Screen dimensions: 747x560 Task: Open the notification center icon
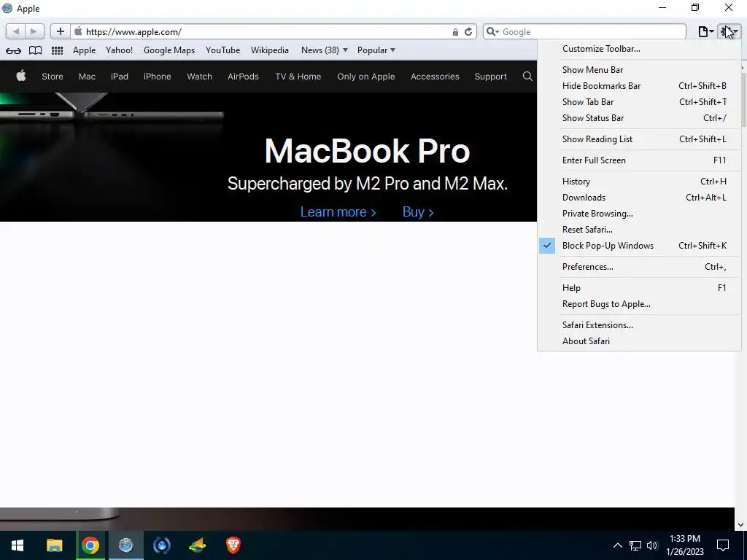click(723, 545)
